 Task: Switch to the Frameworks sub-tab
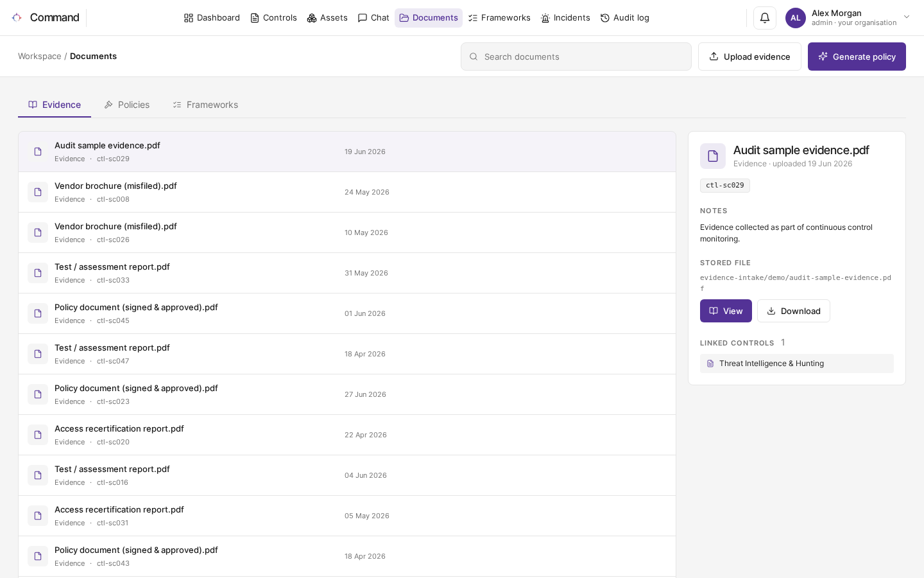coord(205,105)
